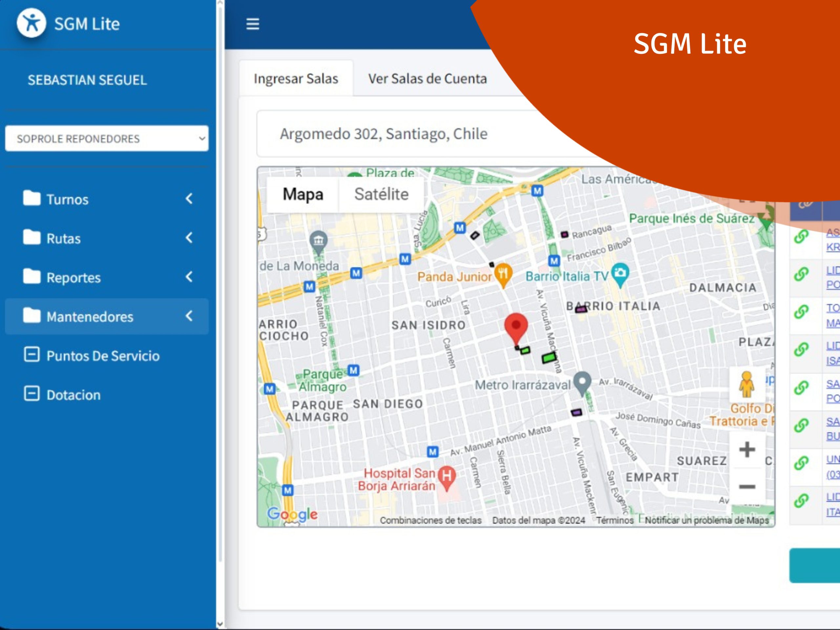Image resolution: width=840 pixels, height=630 pixels.
Task: Click the Turnos folder icon
Action: coord(31,198)
